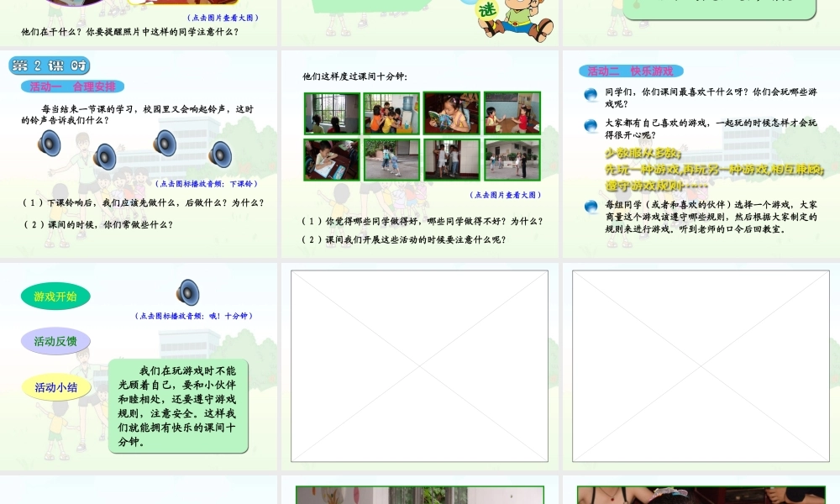
Task: Open the photo of a girl reading a book
Action: [x=452, y=113]
